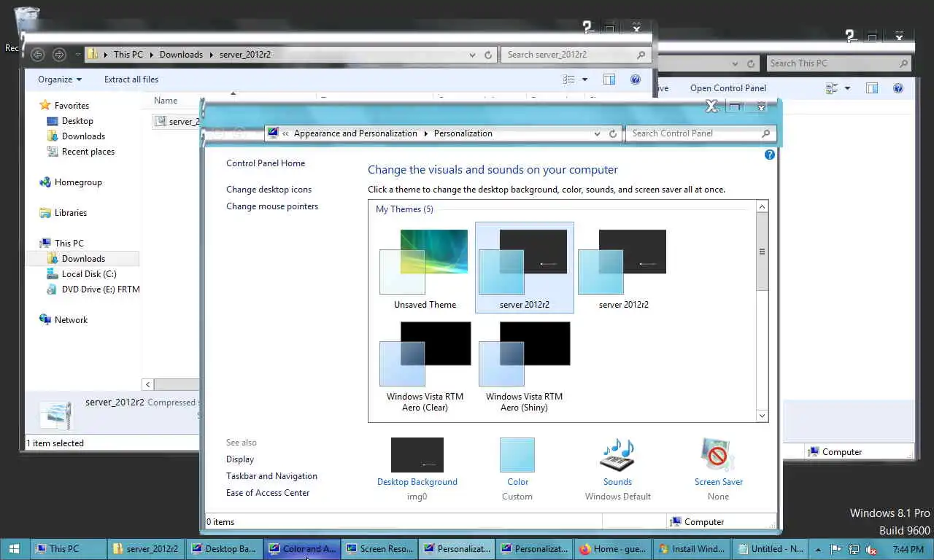Select Favorites in navigation pane
The height and width of the screenshot is (560, 934).
(72, 106)
